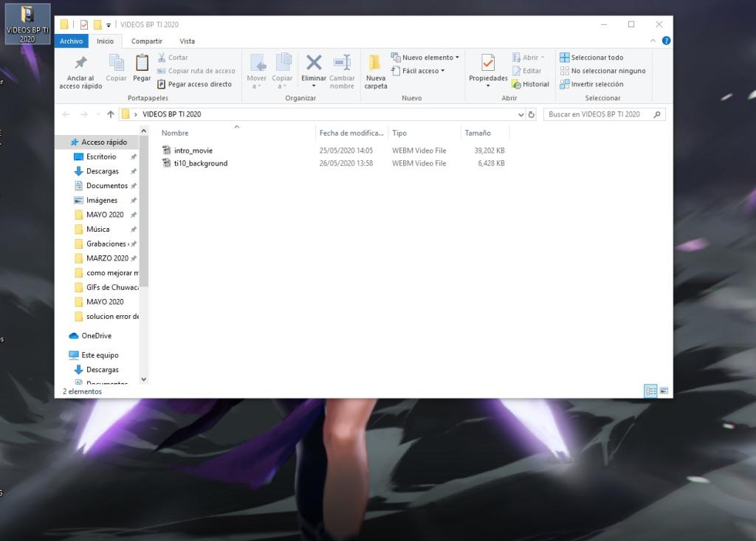This screenshot has height=541, width=756.
Task: Click Invertir selección
Action: (x=591, y=84)
